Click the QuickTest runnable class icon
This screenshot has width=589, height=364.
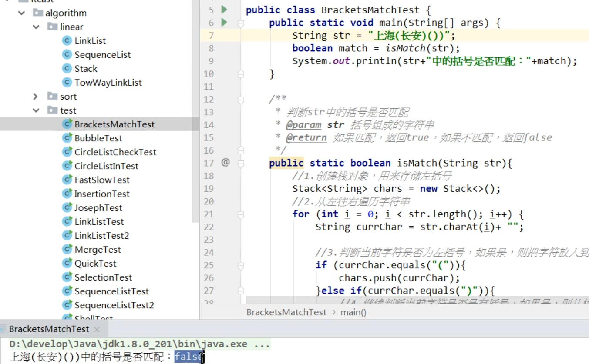point(67,263)
